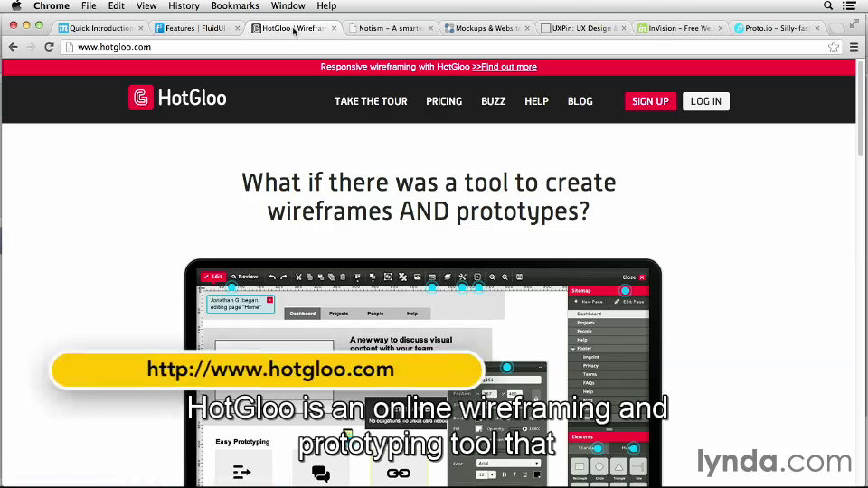The height and width of the screenshot is (488, 868).
Task: Collapse the Footer item in sitemap tree
Action: coord(573,349)
